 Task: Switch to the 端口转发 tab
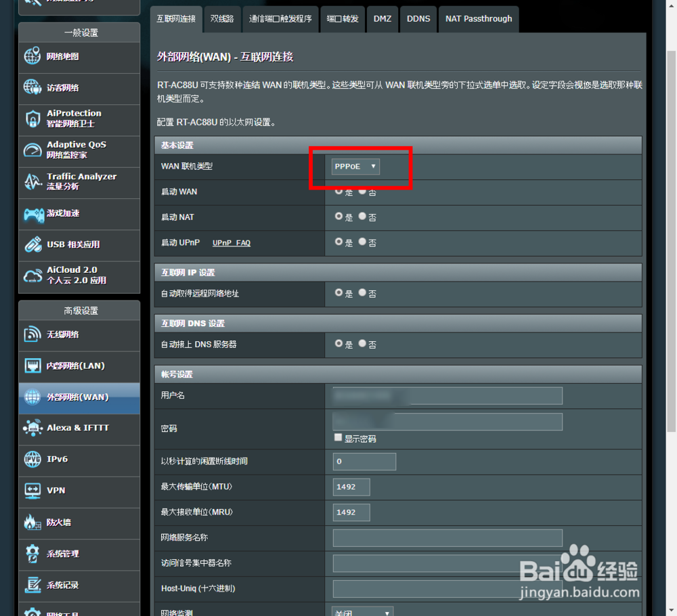point(343,19)
